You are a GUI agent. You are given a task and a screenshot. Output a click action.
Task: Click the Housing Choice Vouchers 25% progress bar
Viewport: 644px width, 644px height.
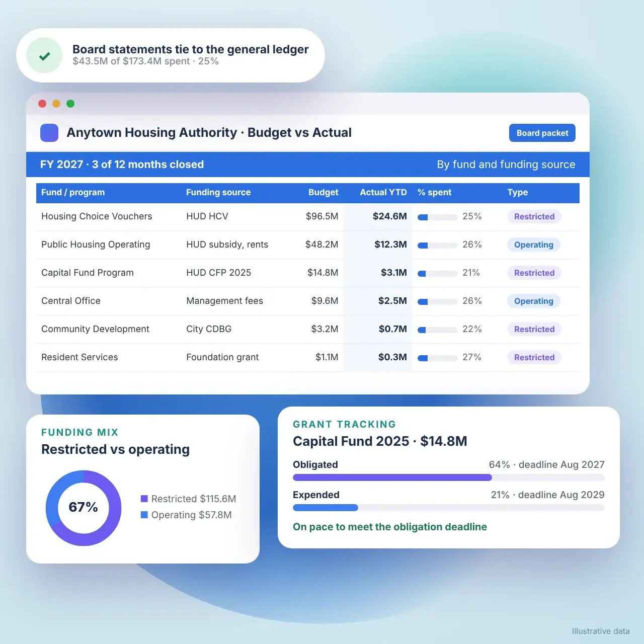(438, 217)
